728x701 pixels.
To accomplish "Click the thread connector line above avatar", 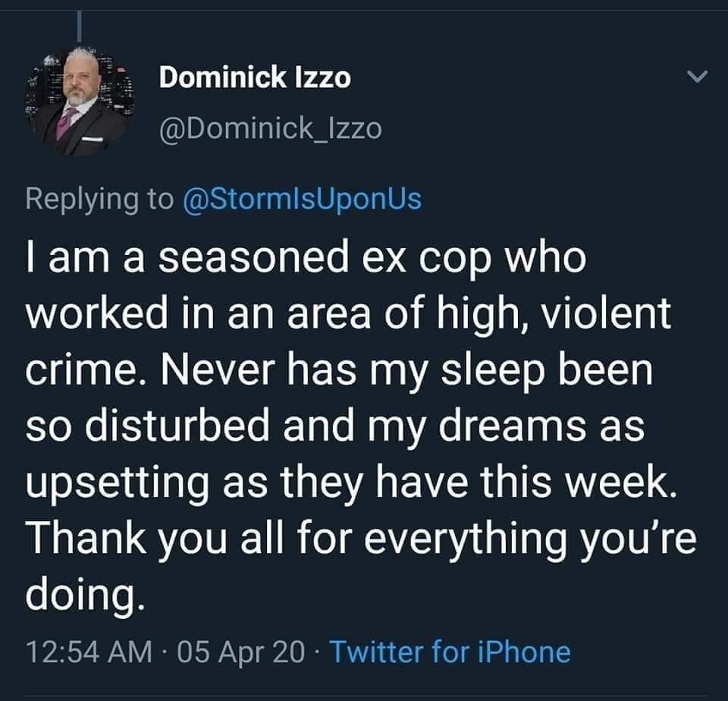I will pyautogui.click(x=80, y=27).
